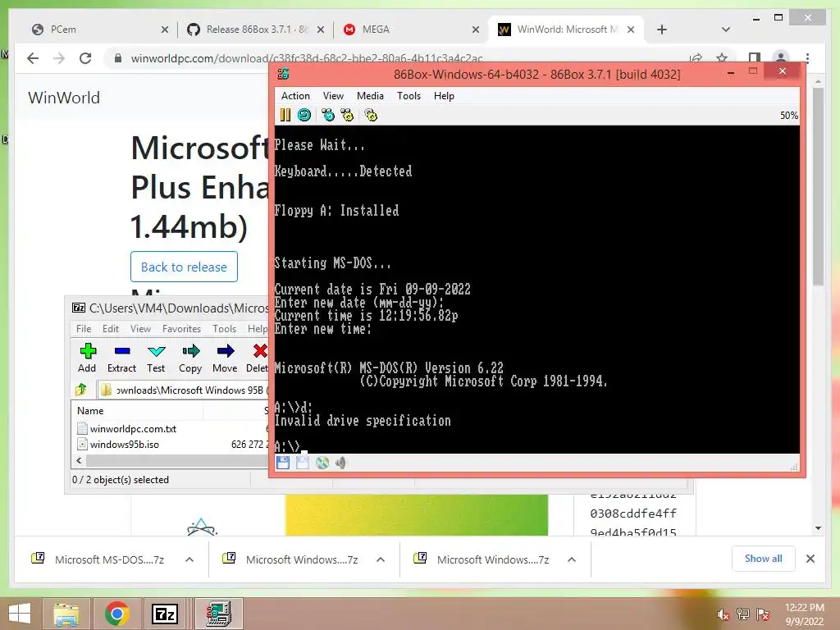Close the MEGA tab
Screen dimensions: 840x630
[x=476, y=30]
